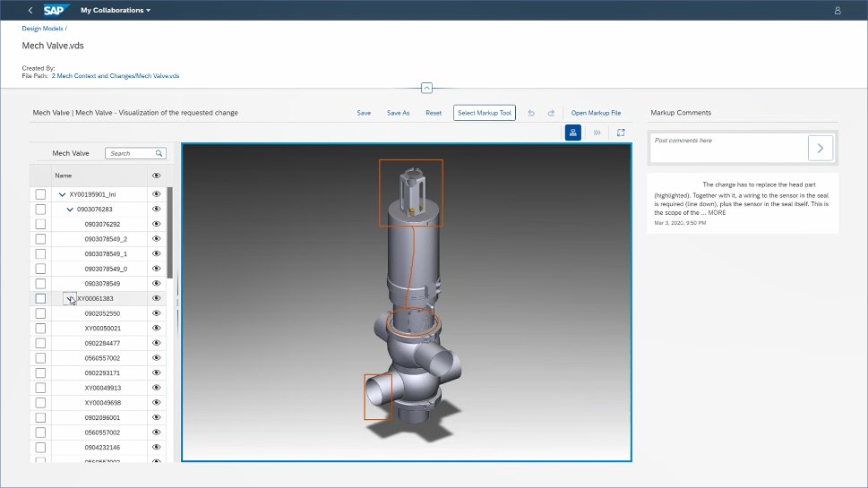Toggle the structure tree view icon
This screenshot has height=488, width=868.
pos(573,133)
